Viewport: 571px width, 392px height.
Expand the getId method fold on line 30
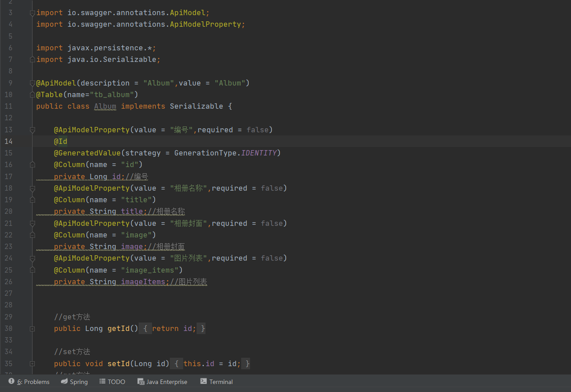[32, 328]
